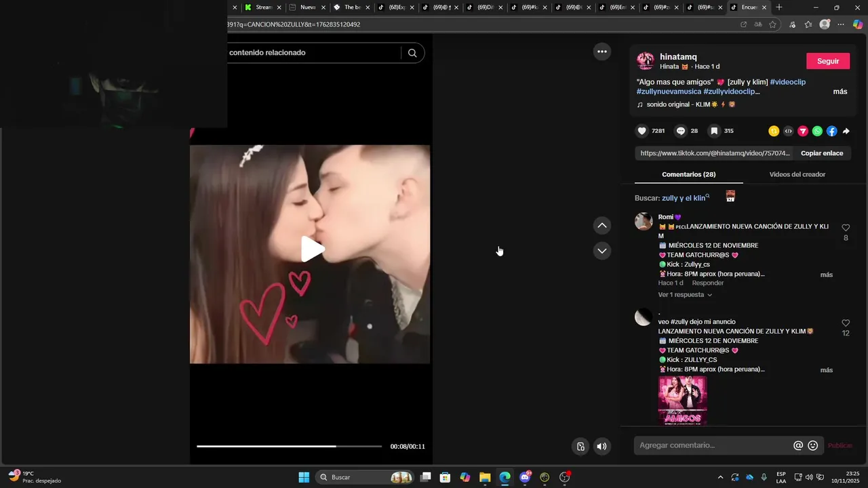Focus the 'Agregar comentario' input field
868x488 pixels.
pyautogui.click(x=713, y=445)
